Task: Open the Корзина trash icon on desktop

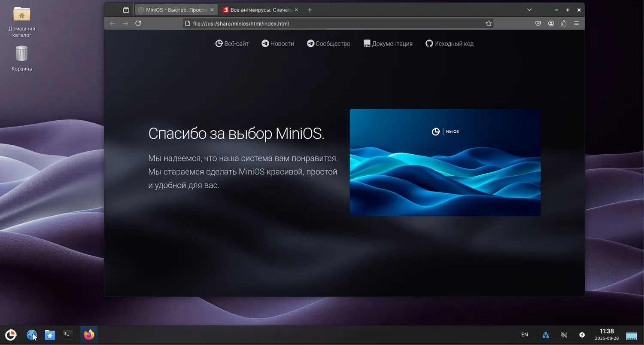Action: click(x=22, y=58)
